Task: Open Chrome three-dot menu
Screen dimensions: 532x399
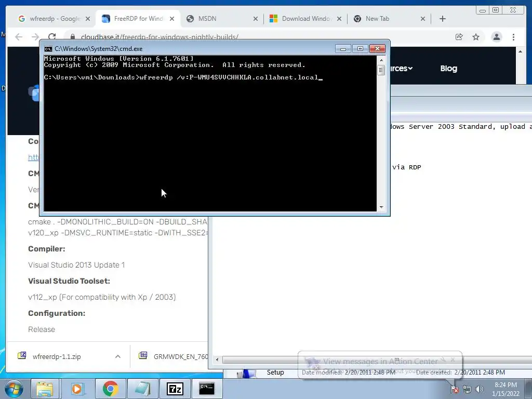Action: click(513, 37)
